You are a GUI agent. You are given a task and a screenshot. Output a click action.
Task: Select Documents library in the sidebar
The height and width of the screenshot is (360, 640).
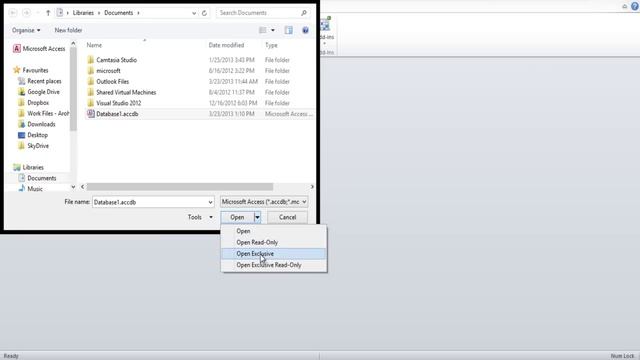[42, 178]
